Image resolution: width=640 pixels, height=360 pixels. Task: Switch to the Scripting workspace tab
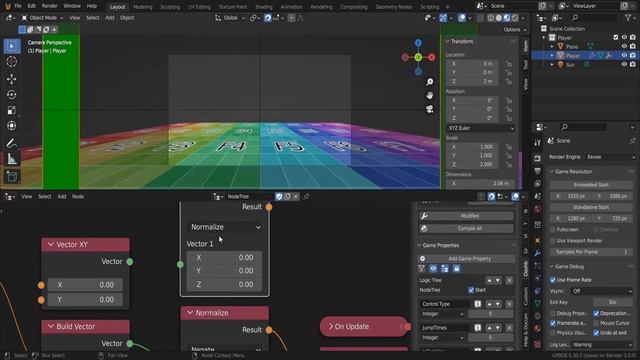[429, 7]
